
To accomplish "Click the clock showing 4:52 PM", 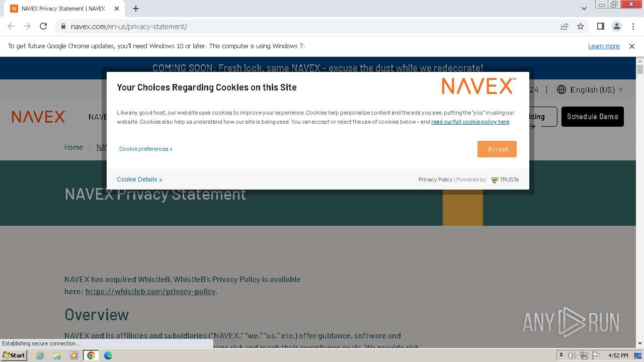I will [618, 355].
